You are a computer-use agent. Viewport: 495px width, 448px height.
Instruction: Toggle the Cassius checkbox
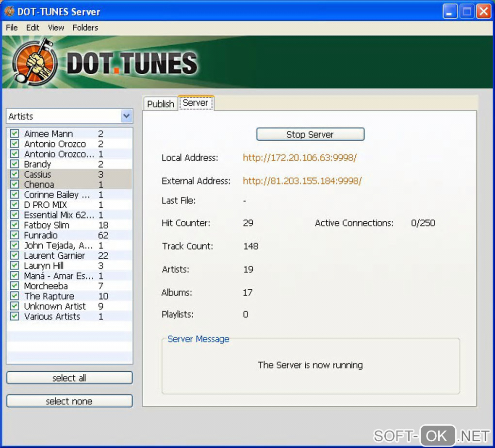[14, 174]
